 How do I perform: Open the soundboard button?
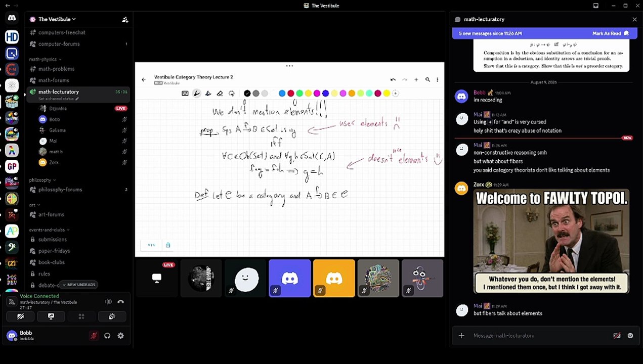112,316
